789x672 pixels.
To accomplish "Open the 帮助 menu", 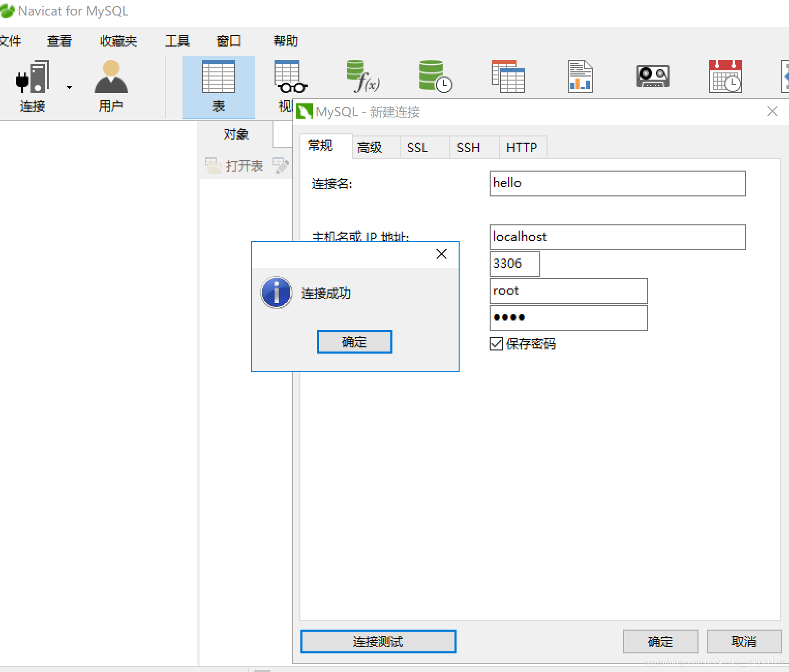I will (x=286, y=41).
